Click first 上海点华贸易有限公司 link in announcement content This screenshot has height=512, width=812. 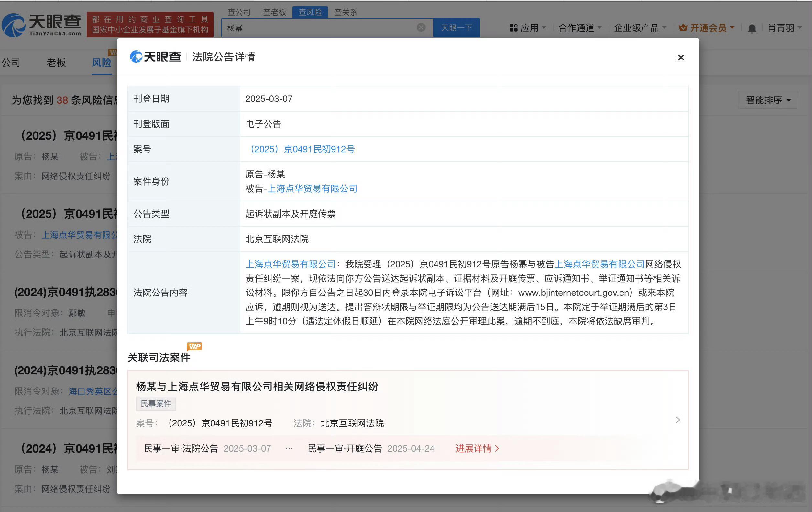(290, 264)
